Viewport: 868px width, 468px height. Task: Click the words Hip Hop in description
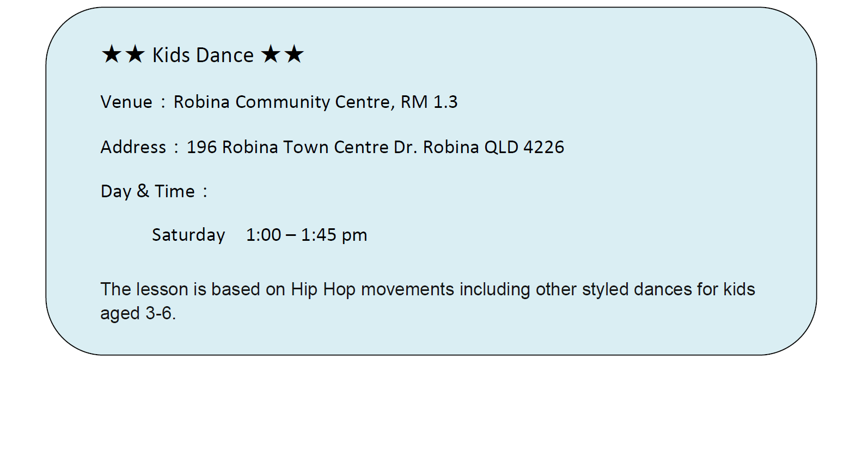tap(323, 289)
